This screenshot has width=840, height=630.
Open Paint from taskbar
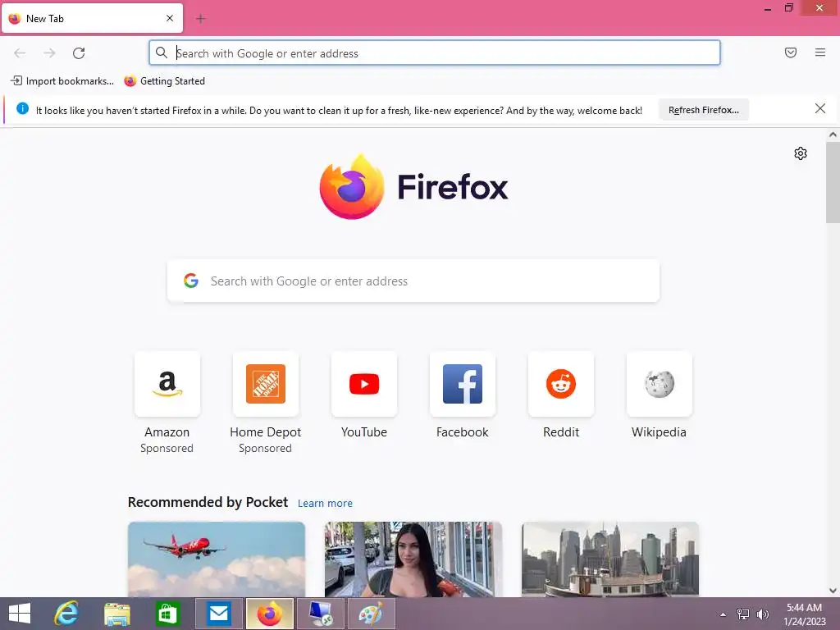point(372,614)
